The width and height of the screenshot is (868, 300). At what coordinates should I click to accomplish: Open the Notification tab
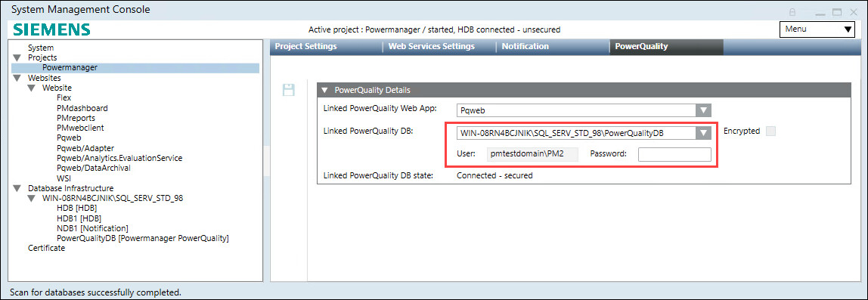coord(525,47)
